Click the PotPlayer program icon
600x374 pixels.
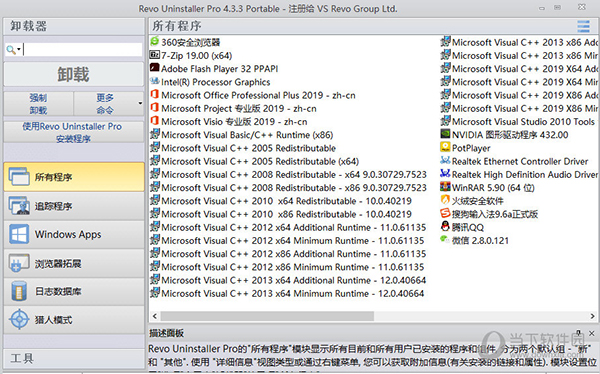click(445, 147)
